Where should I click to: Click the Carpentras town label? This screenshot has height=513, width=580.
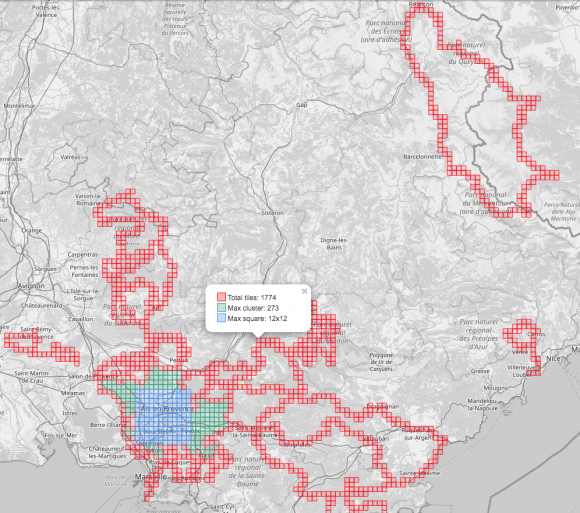click(83, 254)
